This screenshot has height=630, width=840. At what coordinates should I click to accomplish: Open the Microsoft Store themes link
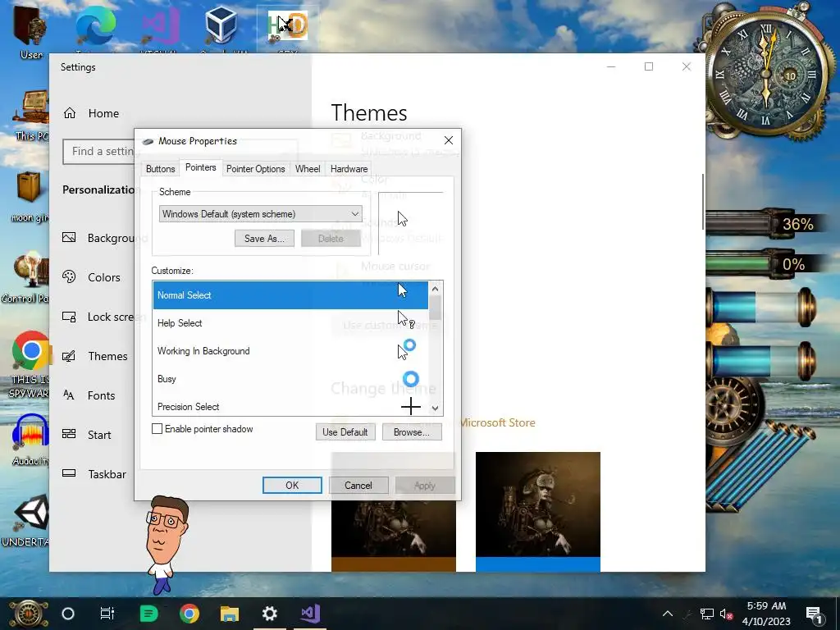pos(497,422)
